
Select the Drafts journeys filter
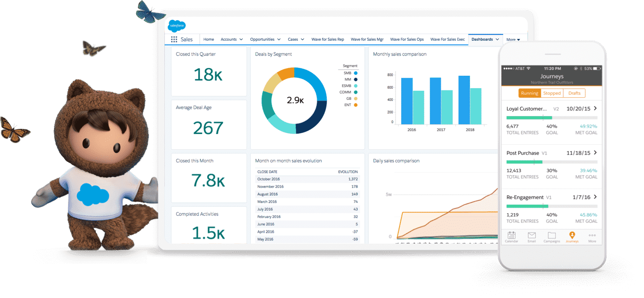click(x=574, y=93)
